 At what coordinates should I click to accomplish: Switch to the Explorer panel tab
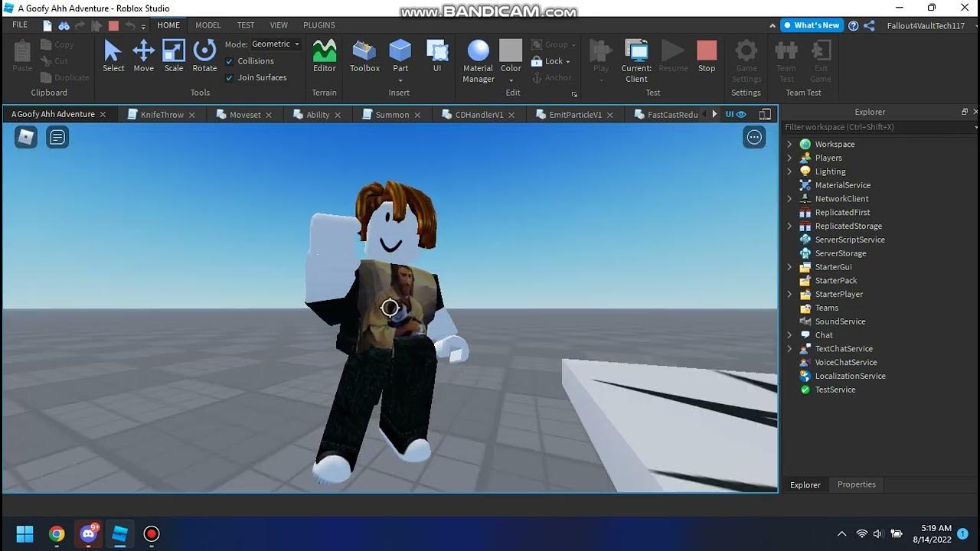805,484
